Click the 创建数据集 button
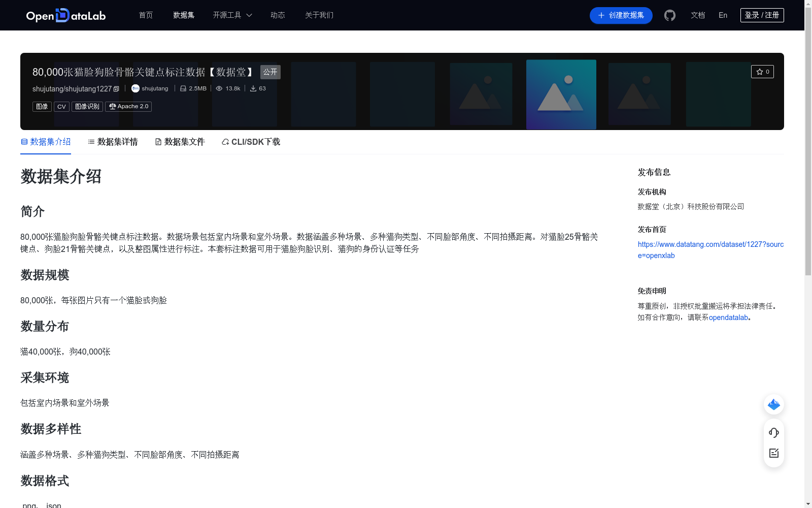Viewport: 812px width, 508px height. click(620, 15)
